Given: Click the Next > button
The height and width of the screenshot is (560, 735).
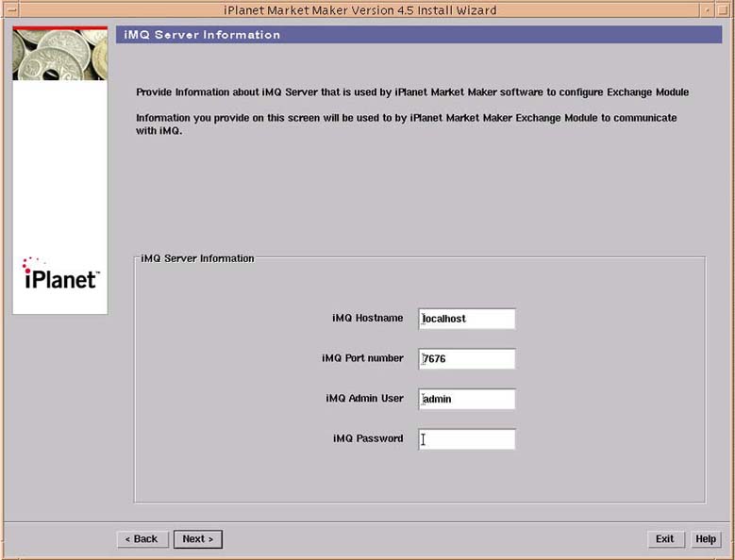Looking at the screenshot, I should click(x=198, y=539).
